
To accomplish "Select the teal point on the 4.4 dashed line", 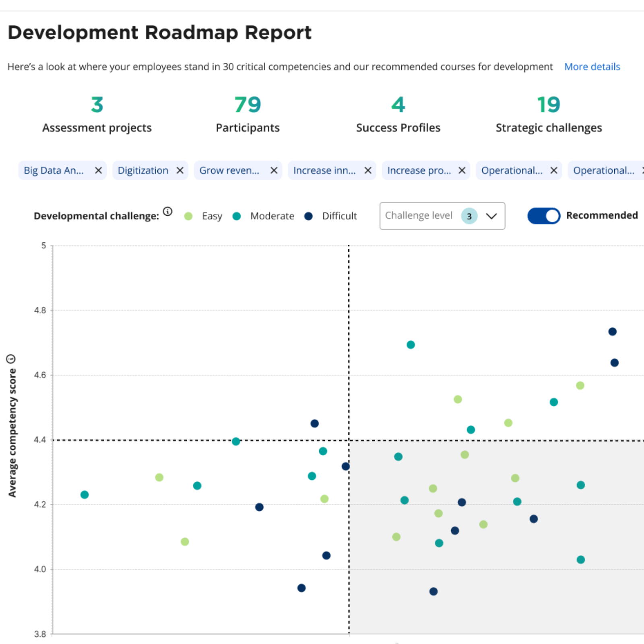I will [236, 442].
